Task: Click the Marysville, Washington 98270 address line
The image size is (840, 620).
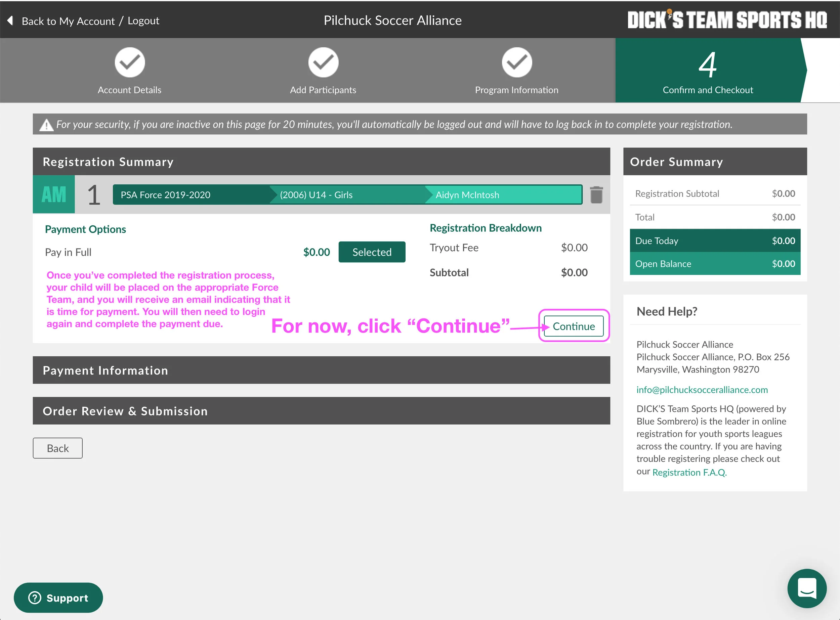Action: coord(698,370)
